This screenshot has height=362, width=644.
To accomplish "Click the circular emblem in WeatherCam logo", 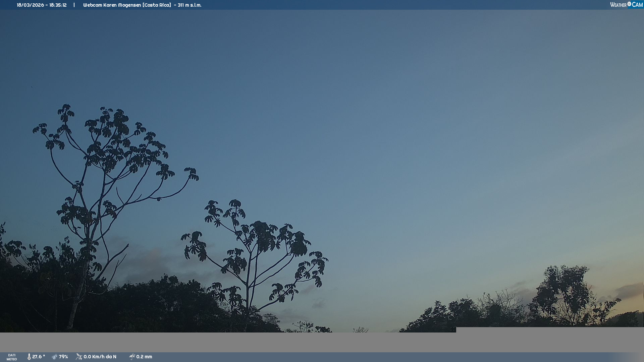I will 629,4.
